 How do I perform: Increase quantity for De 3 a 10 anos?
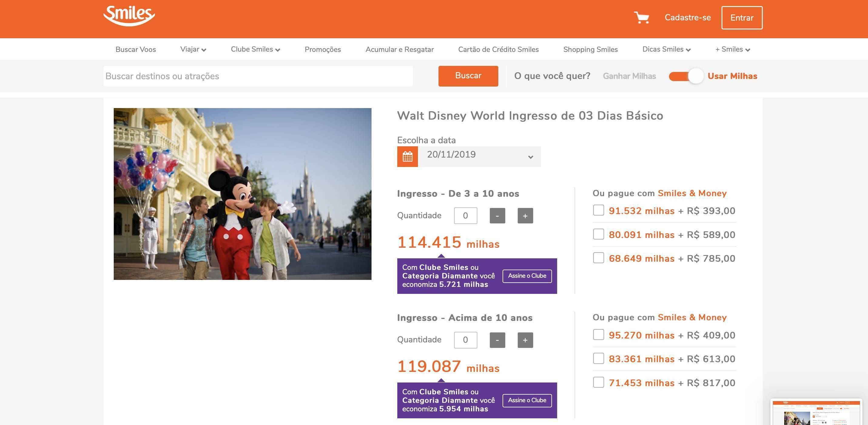[525, 216]
